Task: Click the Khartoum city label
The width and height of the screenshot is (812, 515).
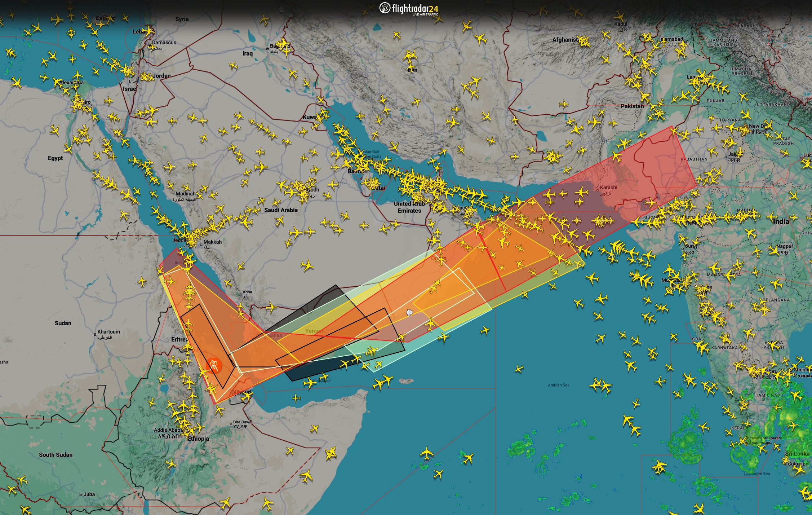Action: 108,331
